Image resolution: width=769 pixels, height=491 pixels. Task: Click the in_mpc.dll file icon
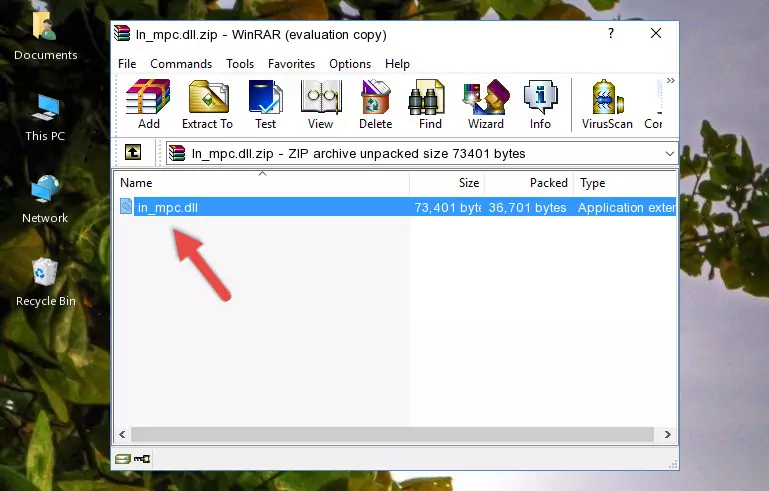(126, 207)
